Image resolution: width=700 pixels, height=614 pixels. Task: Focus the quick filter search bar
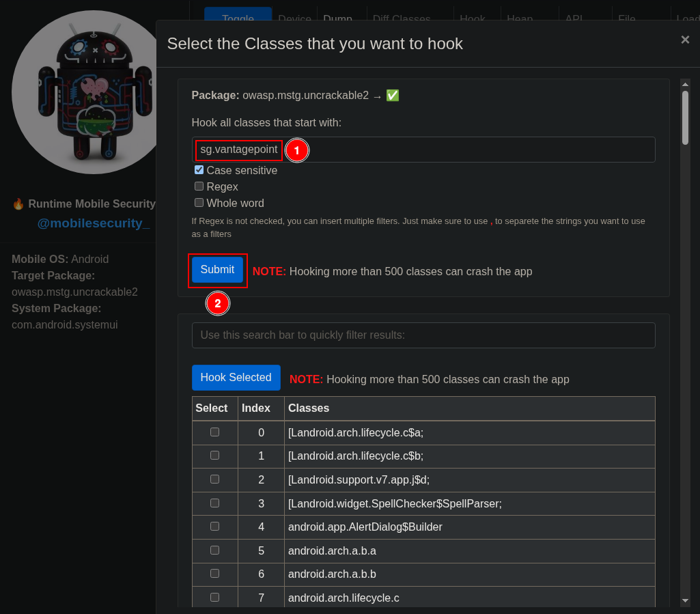point(423,335)
